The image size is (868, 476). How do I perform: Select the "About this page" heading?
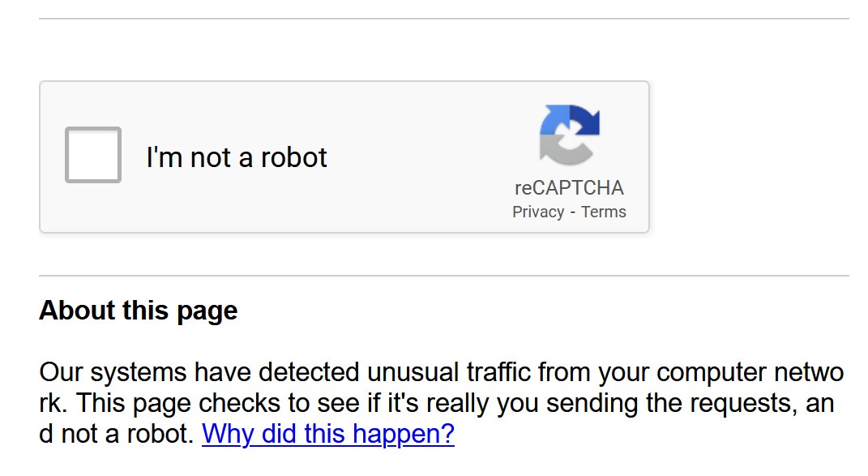tap(139, 311)
